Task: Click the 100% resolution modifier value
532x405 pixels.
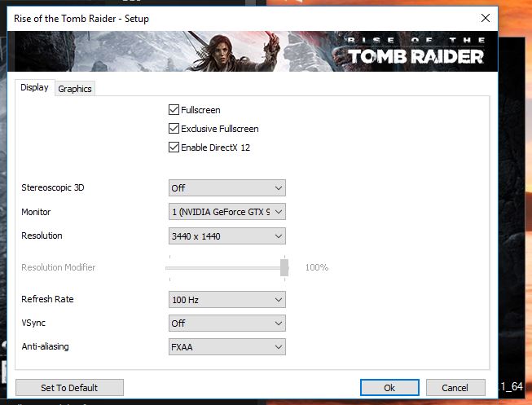Action: [x=317, y=267]
